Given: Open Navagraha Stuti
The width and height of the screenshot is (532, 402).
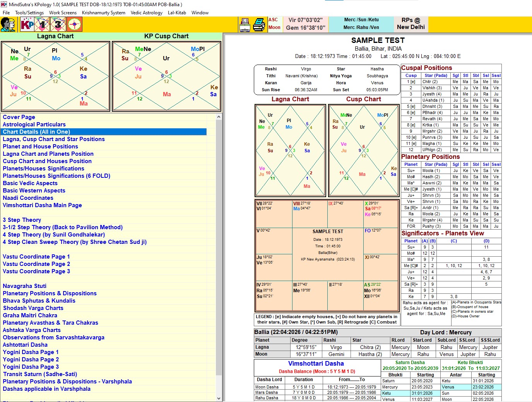Looking at the screenshot, I should coord(24,286).
